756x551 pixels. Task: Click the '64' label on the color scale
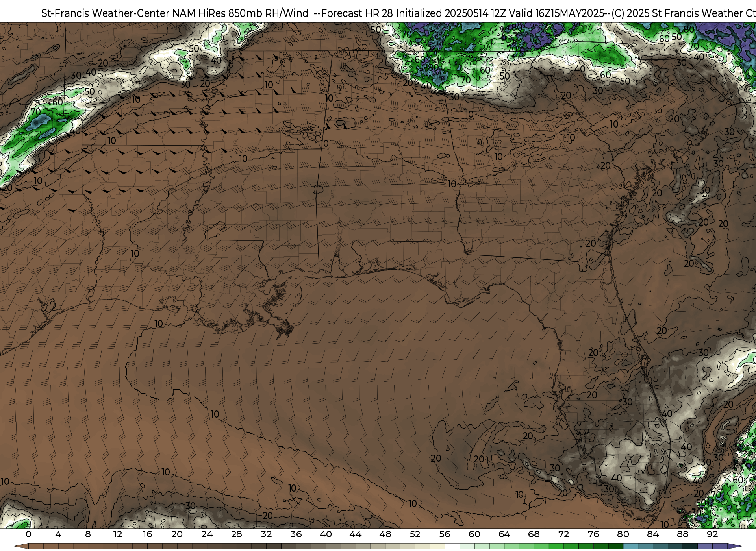504,534
